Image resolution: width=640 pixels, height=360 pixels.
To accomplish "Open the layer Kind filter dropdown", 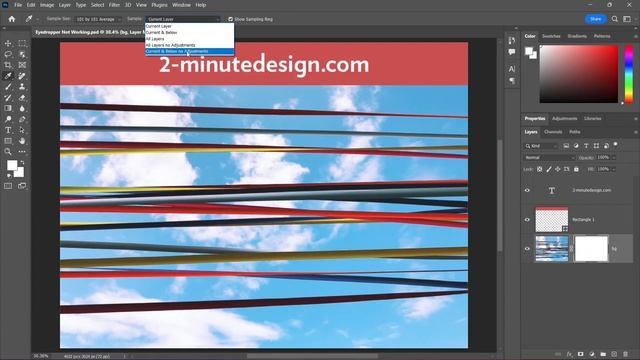I will coord(541,146).
